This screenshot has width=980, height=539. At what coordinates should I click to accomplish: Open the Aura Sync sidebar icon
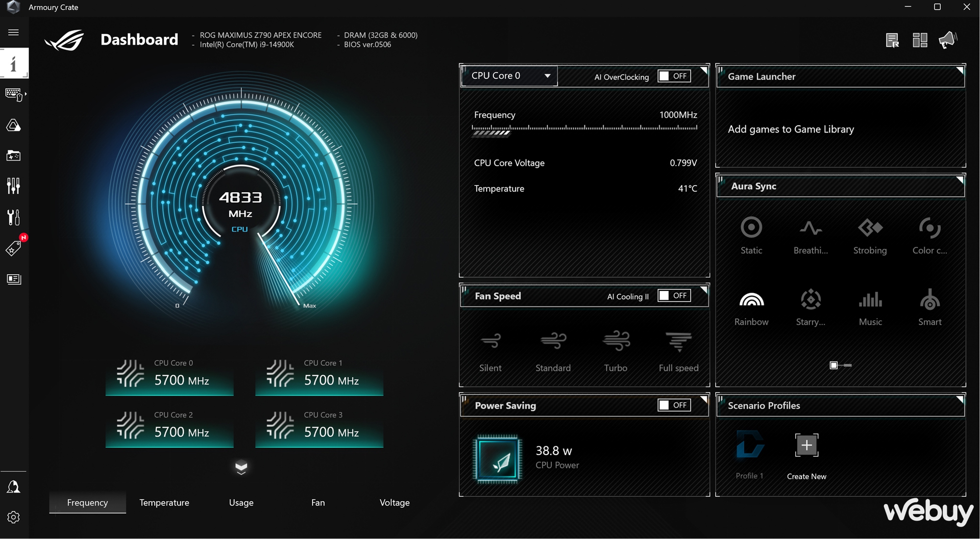pos(13,126)
